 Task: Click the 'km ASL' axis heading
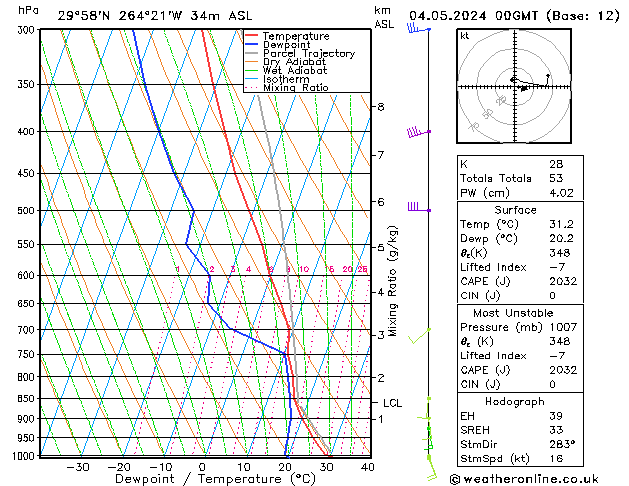pos(384,17)
